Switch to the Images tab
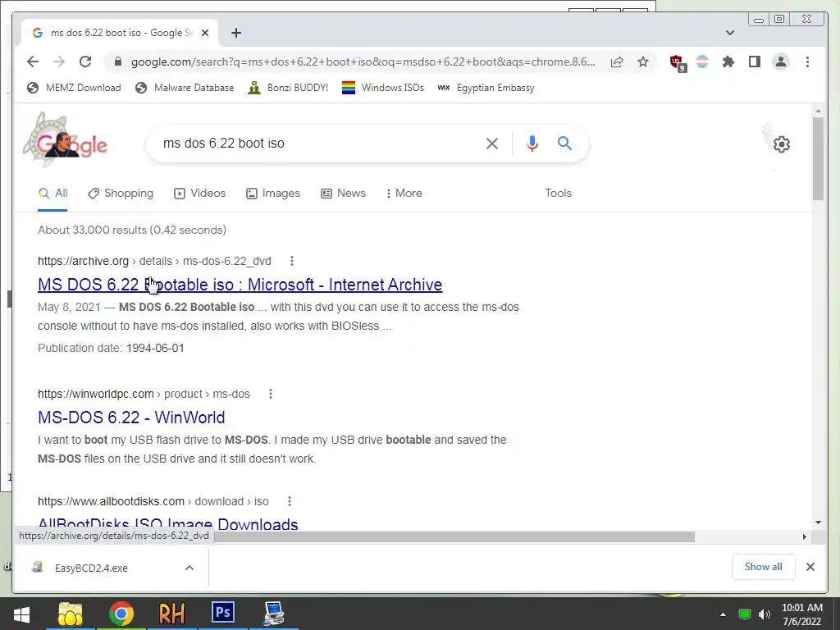This screenshot has height=630, width=840. (x=272, y=194)
